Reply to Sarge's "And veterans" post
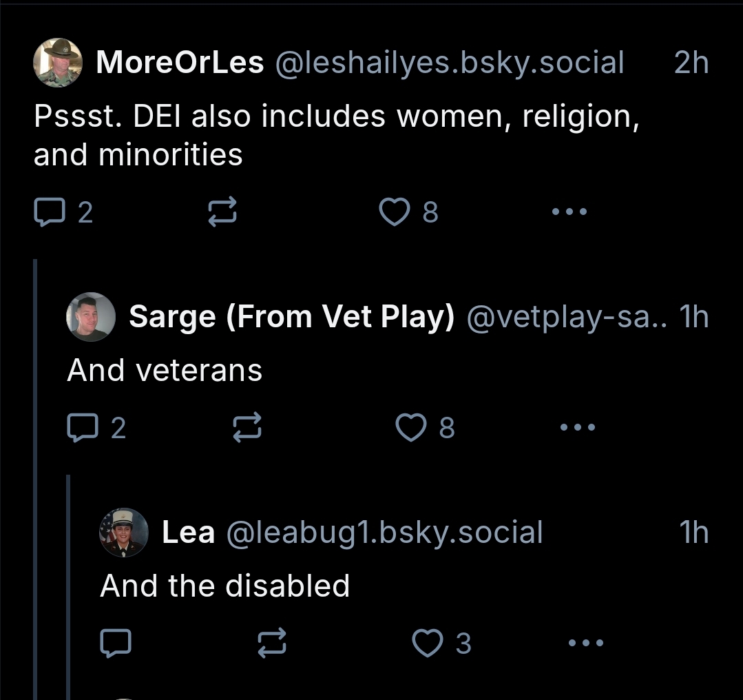Image resolution: width=743 pixels, height=700 pixels. [81, 428]
